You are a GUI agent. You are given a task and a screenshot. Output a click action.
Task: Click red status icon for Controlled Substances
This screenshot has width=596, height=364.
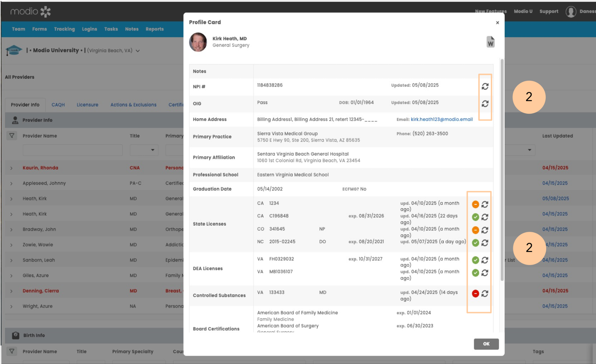(x=475, y=294)
